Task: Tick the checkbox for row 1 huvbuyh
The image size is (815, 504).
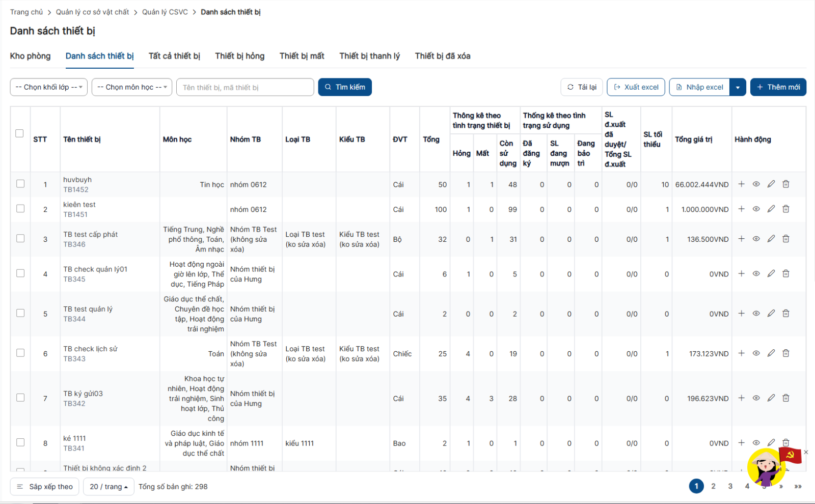Action: tap(20, 184)
